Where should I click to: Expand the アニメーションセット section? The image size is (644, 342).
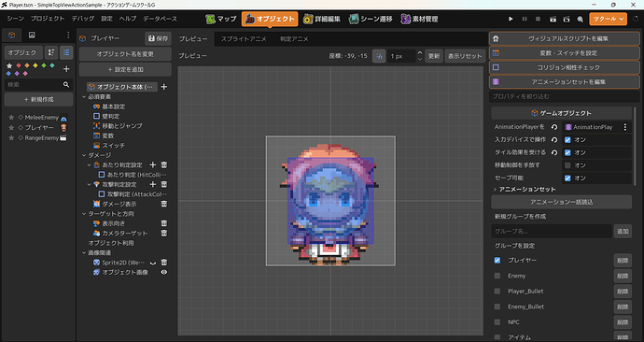point(495,190)
